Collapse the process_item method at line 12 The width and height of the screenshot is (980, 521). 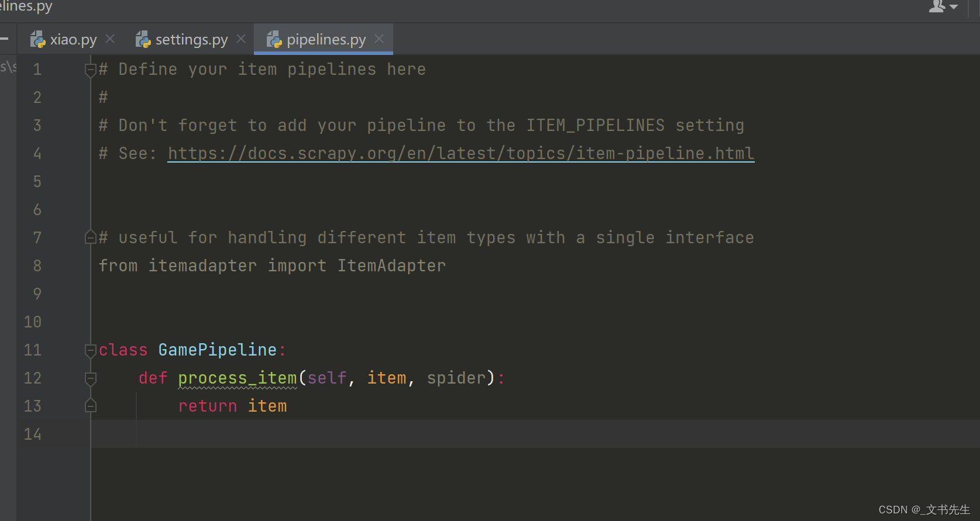point(91,379)
